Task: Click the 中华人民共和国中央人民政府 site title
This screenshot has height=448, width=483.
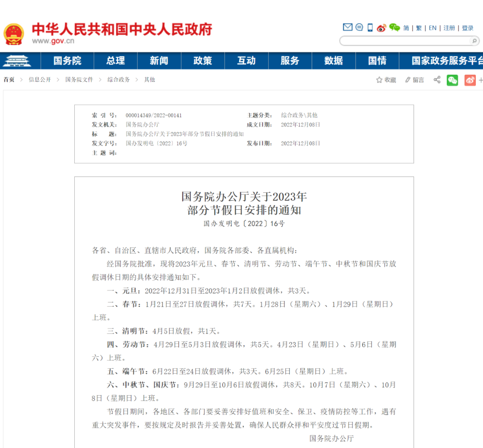Action: tap(122, 29)
